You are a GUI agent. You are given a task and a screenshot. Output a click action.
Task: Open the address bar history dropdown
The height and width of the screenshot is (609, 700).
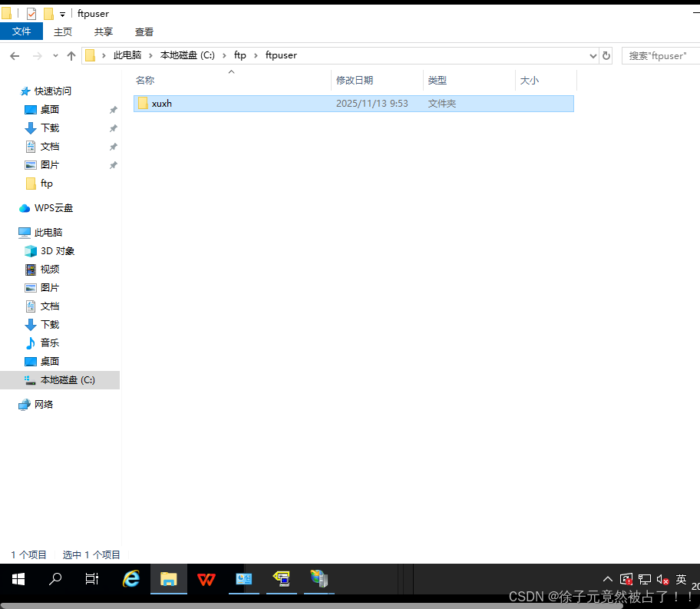592,55
